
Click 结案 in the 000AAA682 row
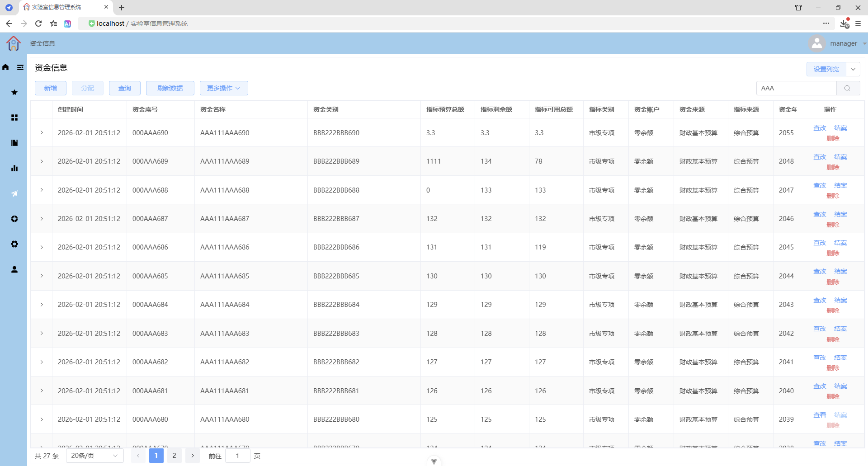click(840, 358)
